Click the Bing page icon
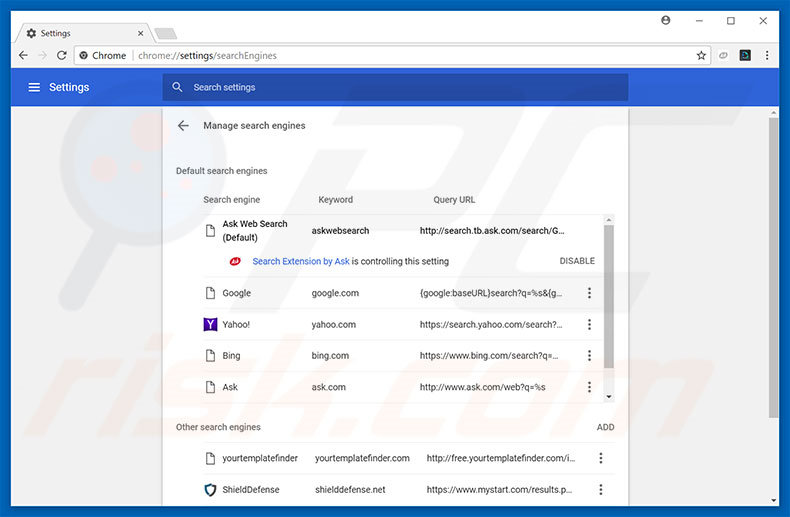This screenshot has height=517, width=790. point(210,356)
